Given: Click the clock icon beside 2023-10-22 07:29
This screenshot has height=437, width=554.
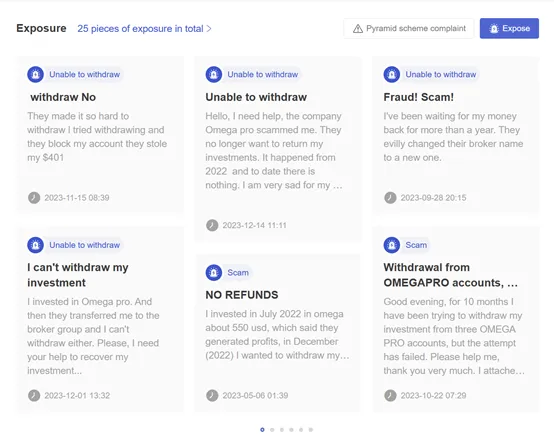Looking at the screenshot, I should [390, 395].
